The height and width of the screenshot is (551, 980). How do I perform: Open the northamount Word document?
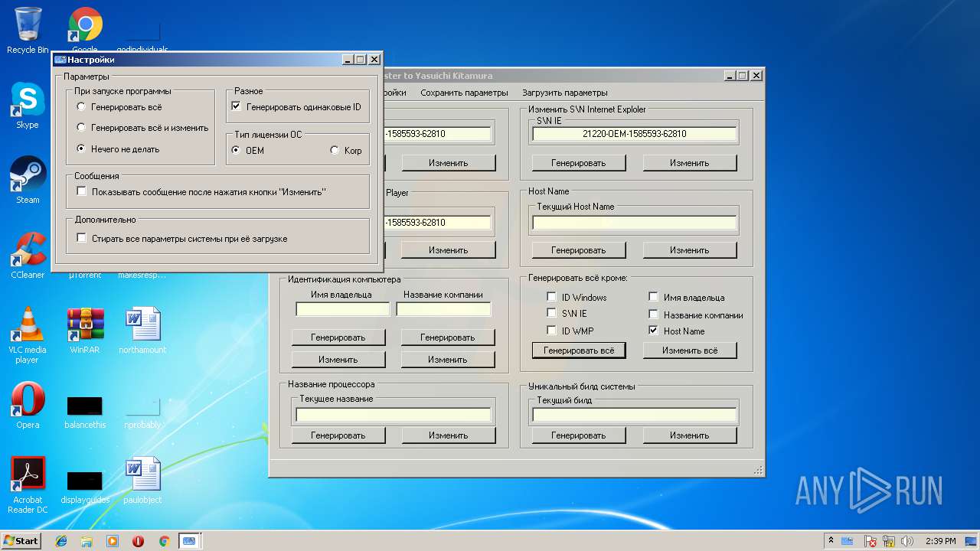point(142,331)
